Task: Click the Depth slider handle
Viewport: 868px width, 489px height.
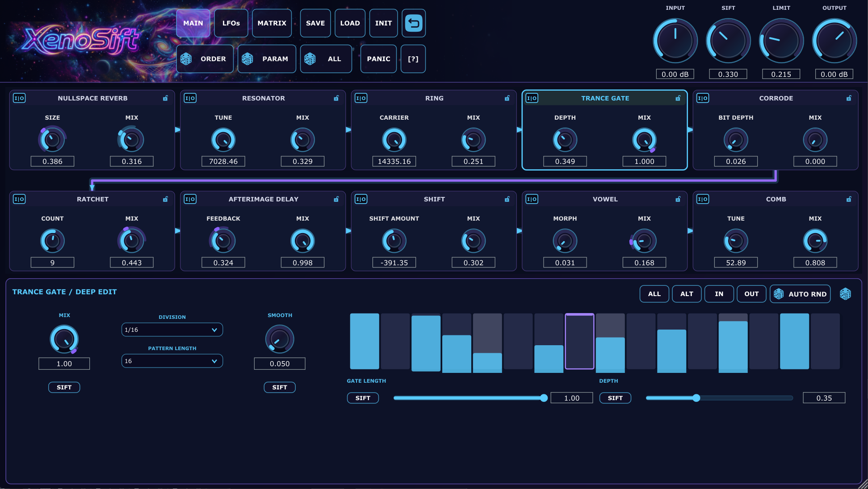Action: 696,398
